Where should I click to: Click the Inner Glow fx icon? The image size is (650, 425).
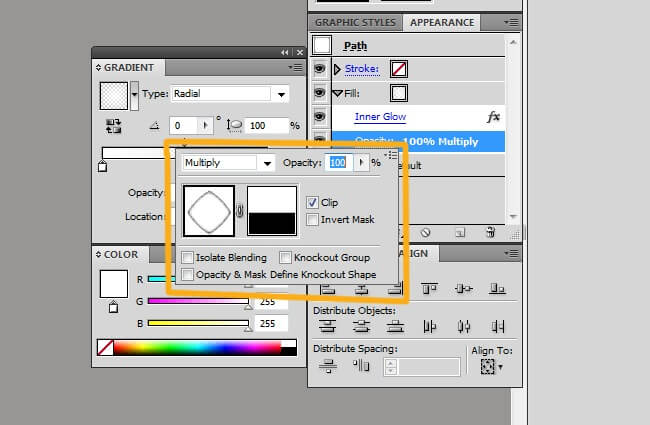(491, 117)
